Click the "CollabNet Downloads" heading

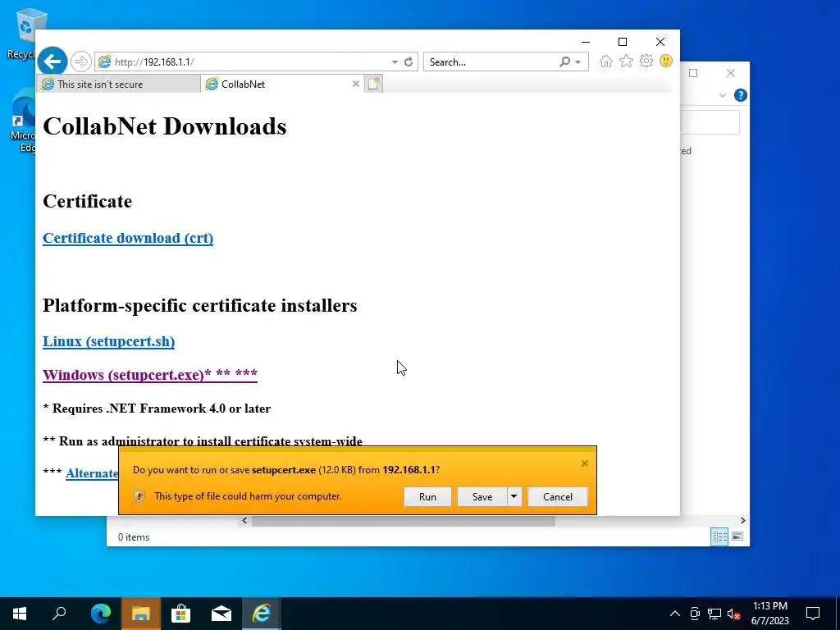pos(164,126)
